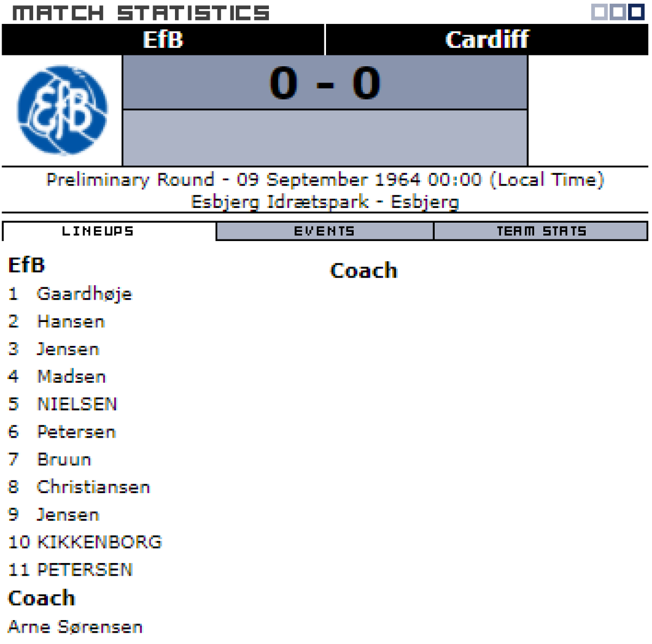This screenshot has height=644, width=652.
Task: Click the EfB club crest logo
Action: [x=62, y=110]
